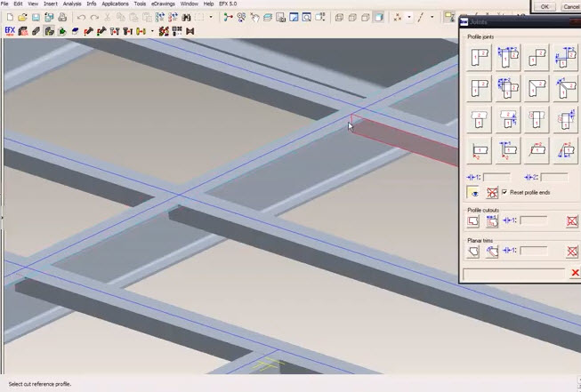Select the wireframe display style cube
This screenshot has height=392, width=581.
339,18
